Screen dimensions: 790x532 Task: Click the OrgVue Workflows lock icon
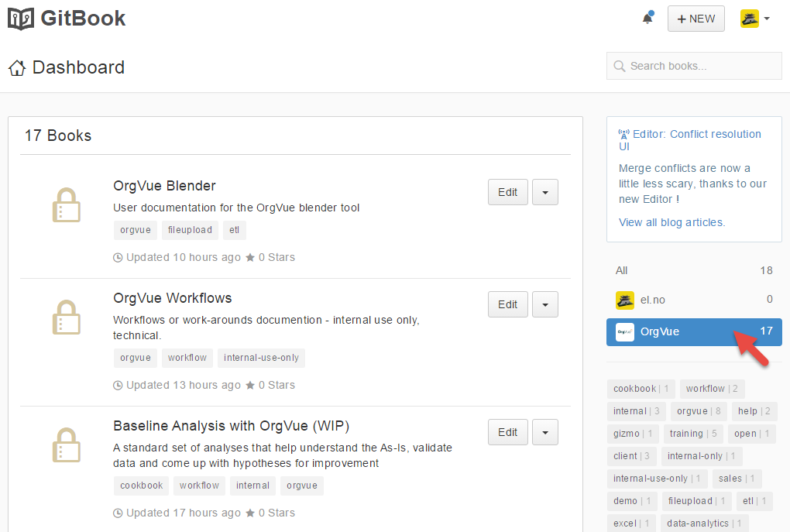(x=66, y=317)
